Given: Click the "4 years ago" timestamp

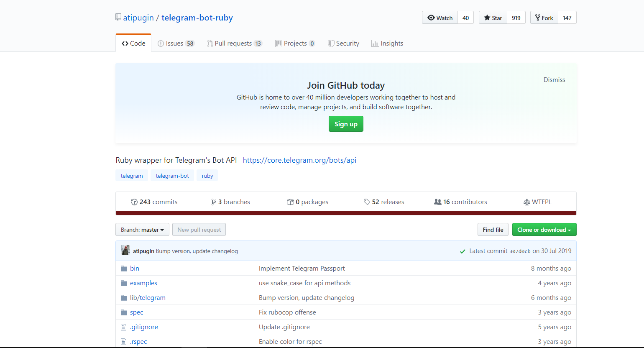Looking at the screenshot, I should (555, 283).
